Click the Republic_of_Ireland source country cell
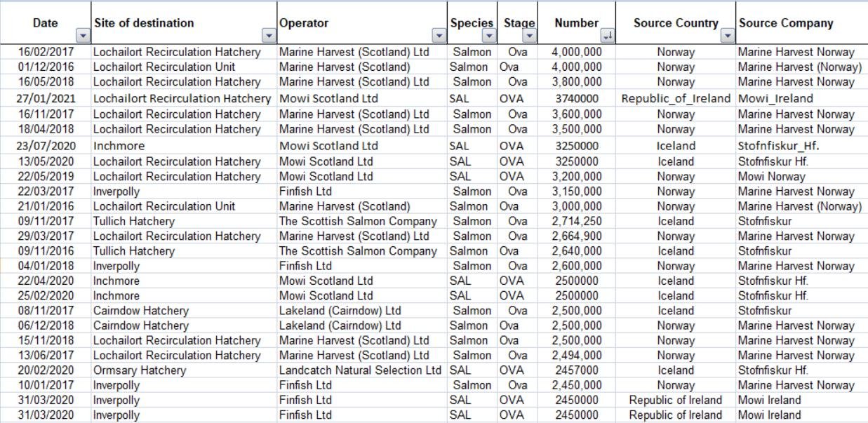Screen dimensions: 868x423 pos(676,98)
